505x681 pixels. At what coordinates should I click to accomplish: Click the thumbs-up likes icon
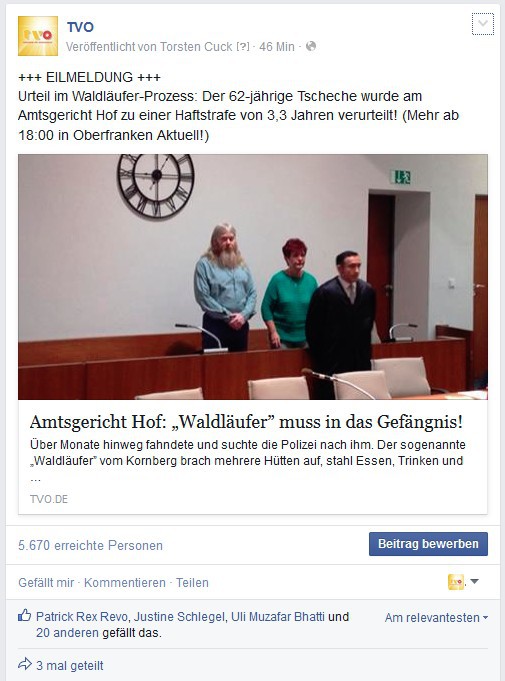point(24,615)
